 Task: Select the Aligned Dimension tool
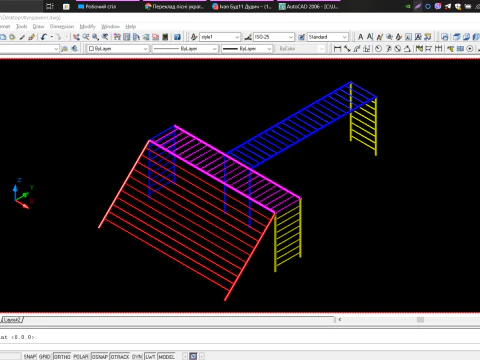click(x=347, y=49)
